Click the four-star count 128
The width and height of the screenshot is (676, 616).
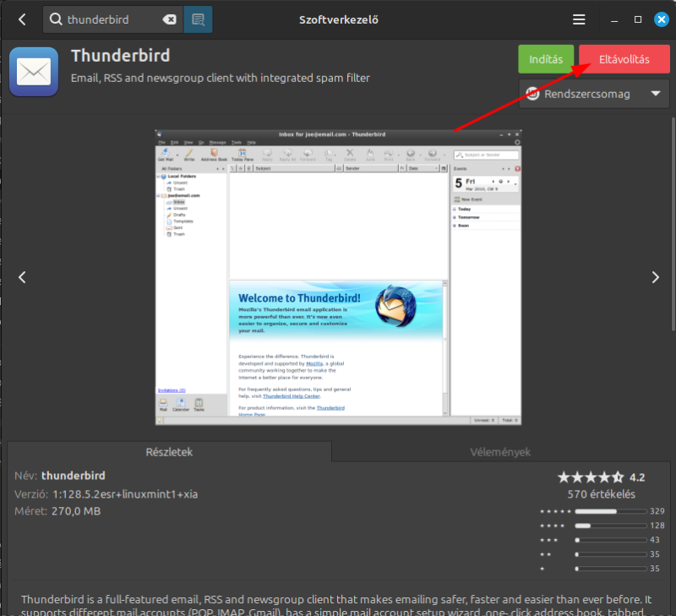657,525
